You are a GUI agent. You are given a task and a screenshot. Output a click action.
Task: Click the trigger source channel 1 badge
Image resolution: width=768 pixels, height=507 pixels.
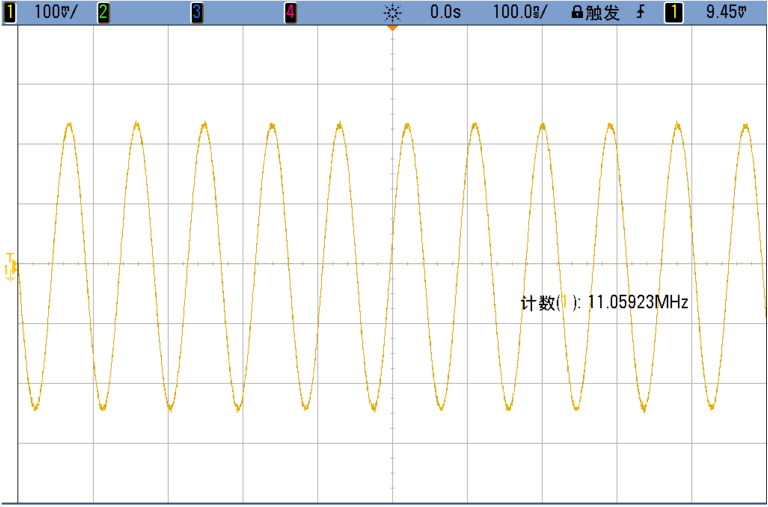point(676,12)
